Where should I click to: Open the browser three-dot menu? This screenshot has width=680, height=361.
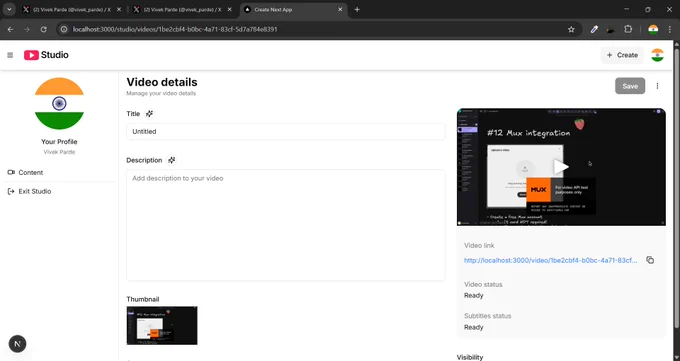point(670,29)
